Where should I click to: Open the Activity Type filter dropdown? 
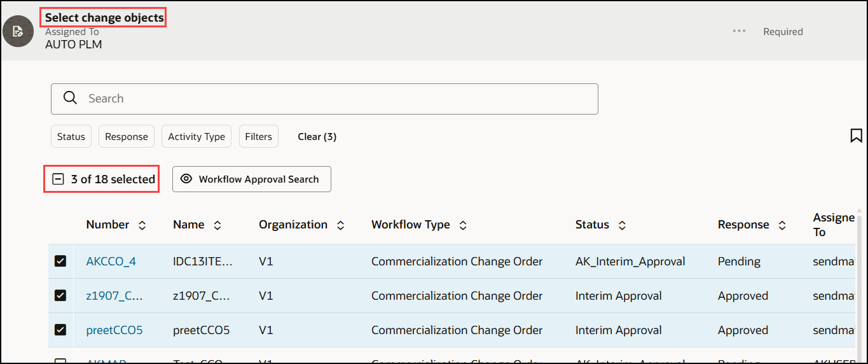pyautogui.click(x=196, y=136)
